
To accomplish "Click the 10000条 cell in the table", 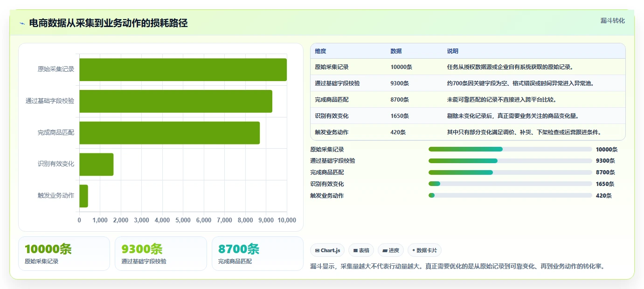I will point(402,67).
